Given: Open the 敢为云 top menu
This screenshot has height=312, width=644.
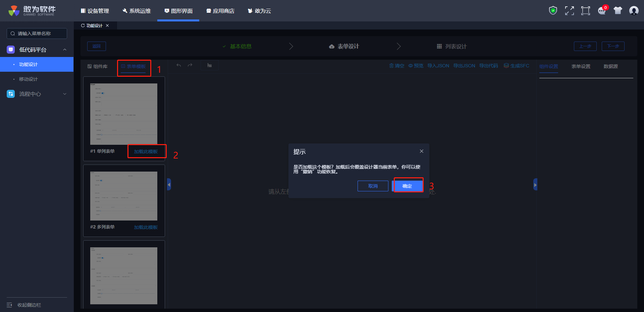Looking at the screenshot, I should [x=259, y=11].
